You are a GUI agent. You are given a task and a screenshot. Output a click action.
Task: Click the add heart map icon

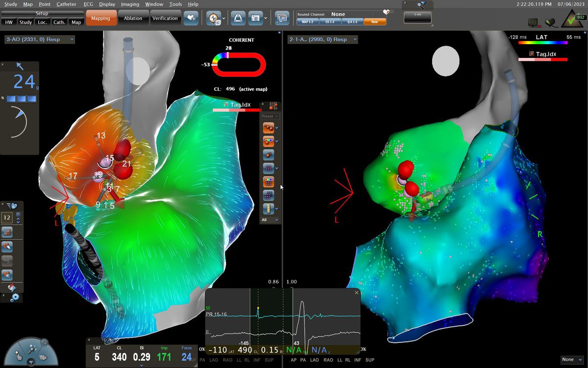pyautogui.click(x=190, y=18)
